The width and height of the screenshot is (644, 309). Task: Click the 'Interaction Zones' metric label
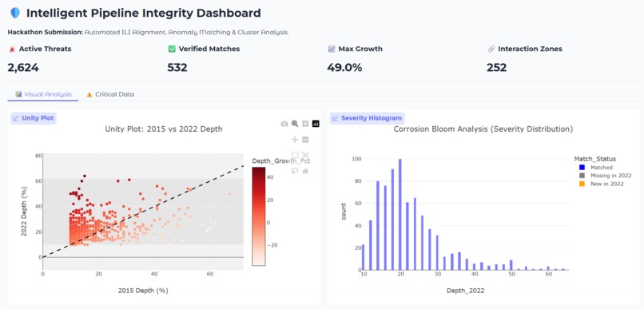(530, 49)
